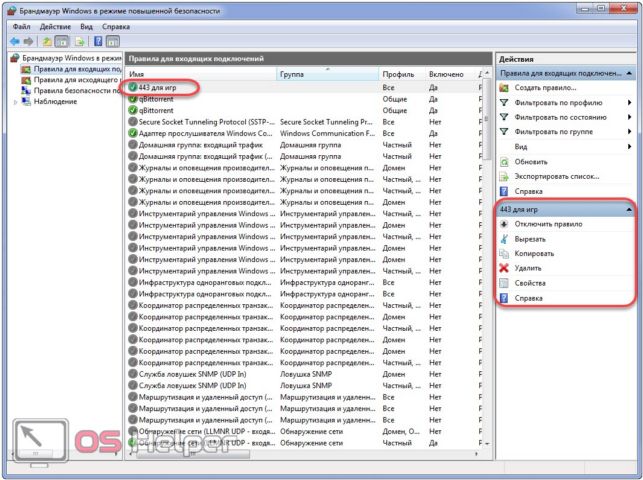The image size is (643, 480).
Task: Click the window title bar firewall icon
Action: (12, 11)
